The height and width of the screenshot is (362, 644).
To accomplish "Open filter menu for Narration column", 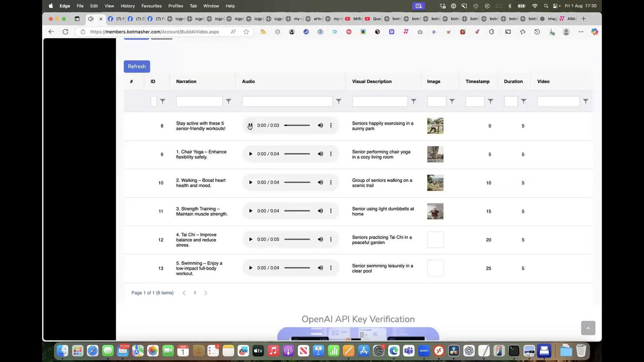I will point(228,101).
